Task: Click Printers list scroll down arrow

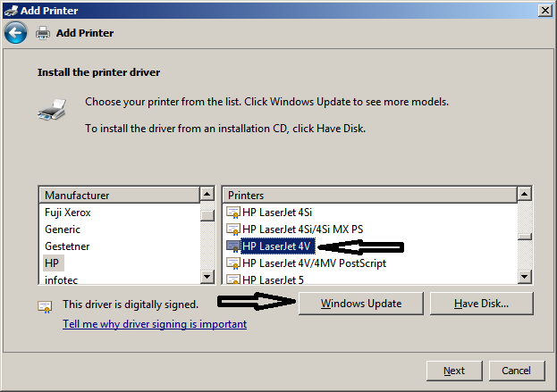Action: (x=524, y=276)
